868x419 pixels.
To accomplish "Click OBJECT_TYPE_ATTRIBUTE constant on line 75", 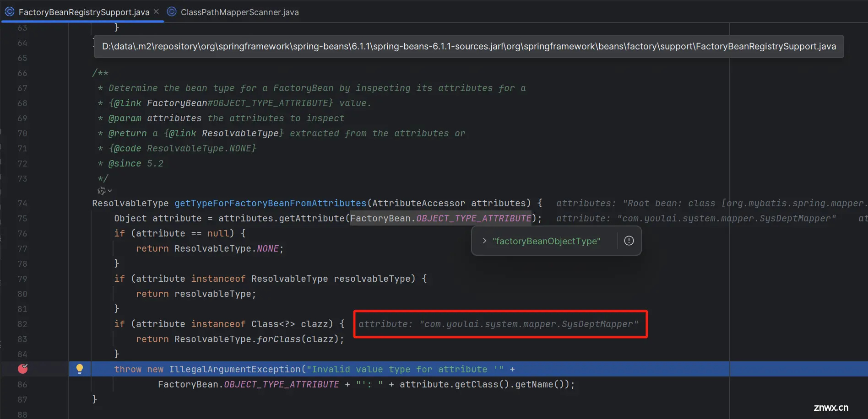I will point(474,218).
